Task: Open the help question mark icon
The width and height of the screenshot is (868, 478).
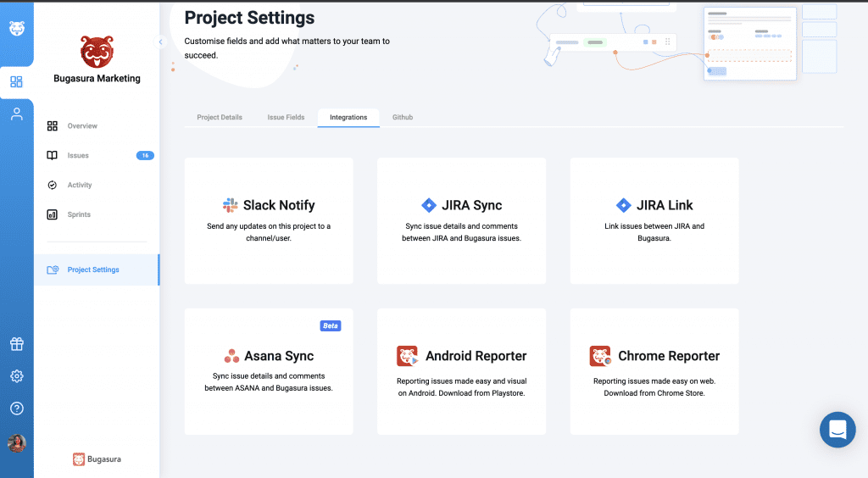Action: (17, 409)
